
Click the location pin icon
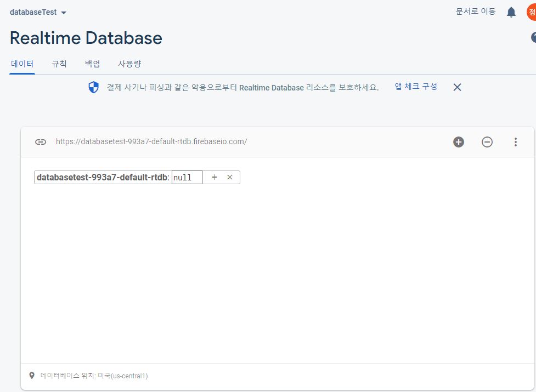(x=32, y=376)
